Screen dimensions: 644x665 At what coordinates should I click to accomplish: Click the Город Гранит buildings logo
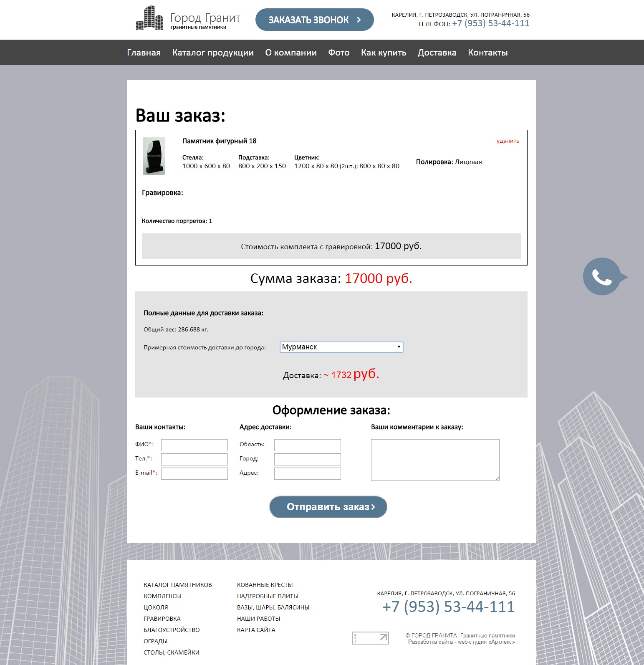point(149,18)
